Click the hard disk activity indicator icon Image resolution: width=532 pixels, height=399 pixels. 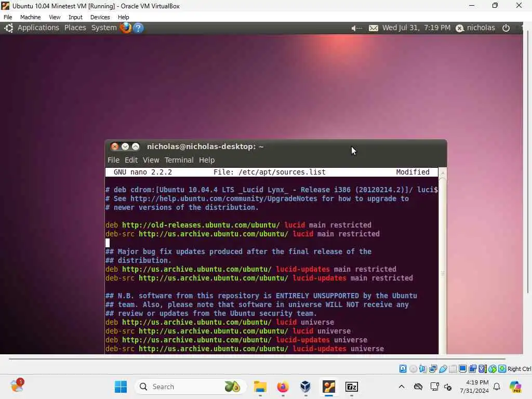pos(403,369)
